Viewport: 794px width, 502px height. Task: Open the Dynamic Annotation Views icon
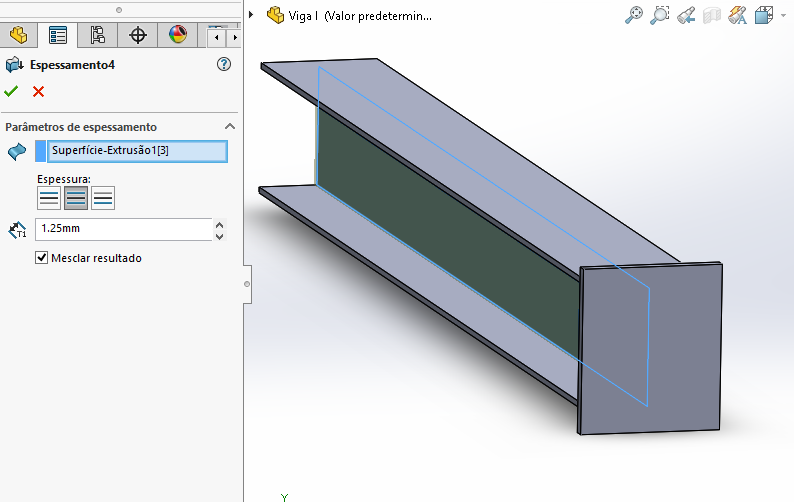tap(738, 15)
